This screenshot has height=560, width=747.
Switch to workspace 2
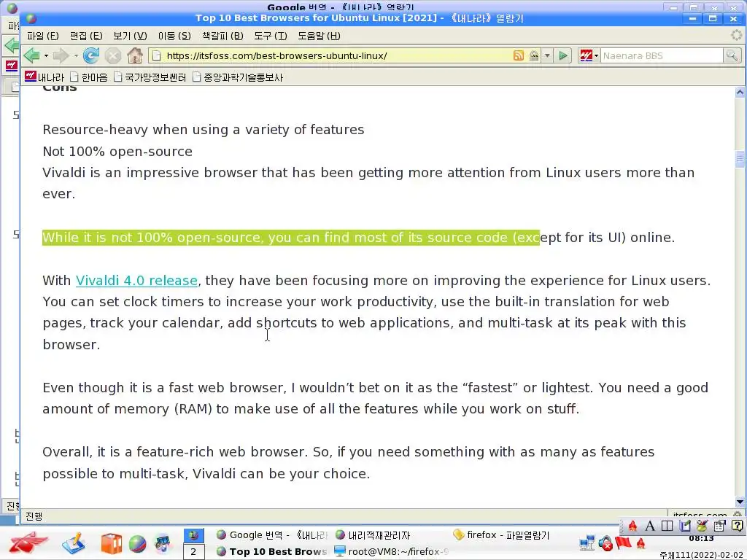193,551
